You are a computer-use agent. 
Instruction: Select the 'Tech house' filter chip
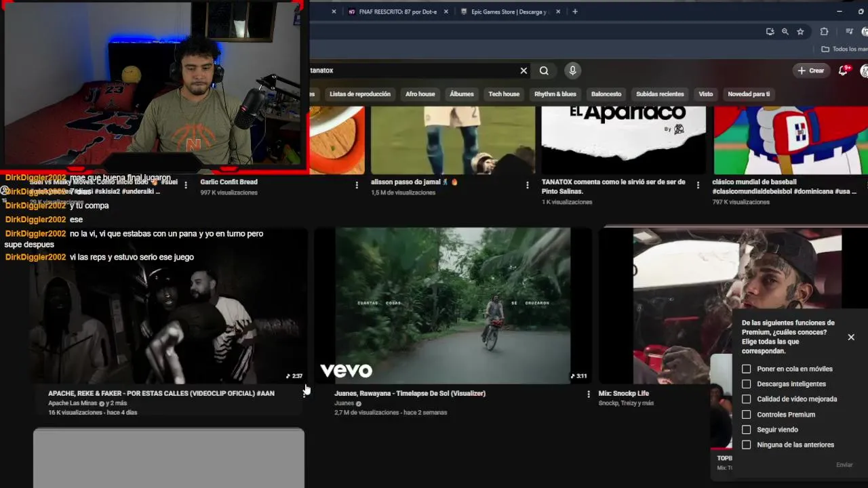(504, 94)
